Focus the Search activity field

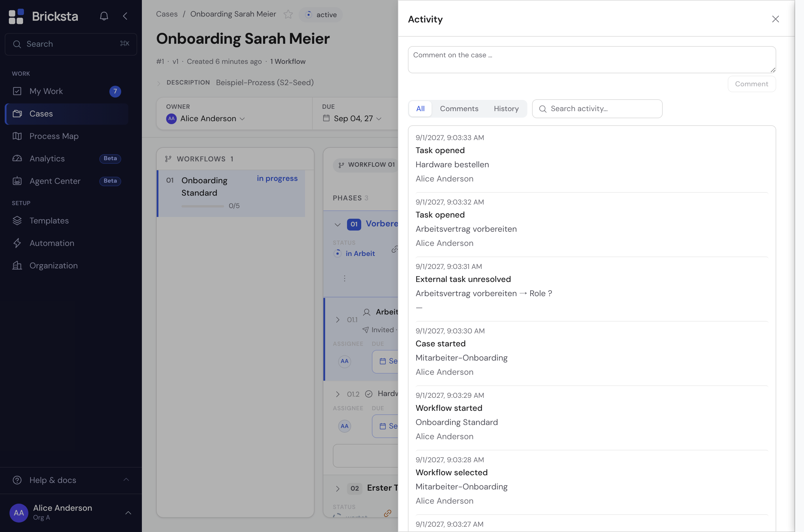597,109
